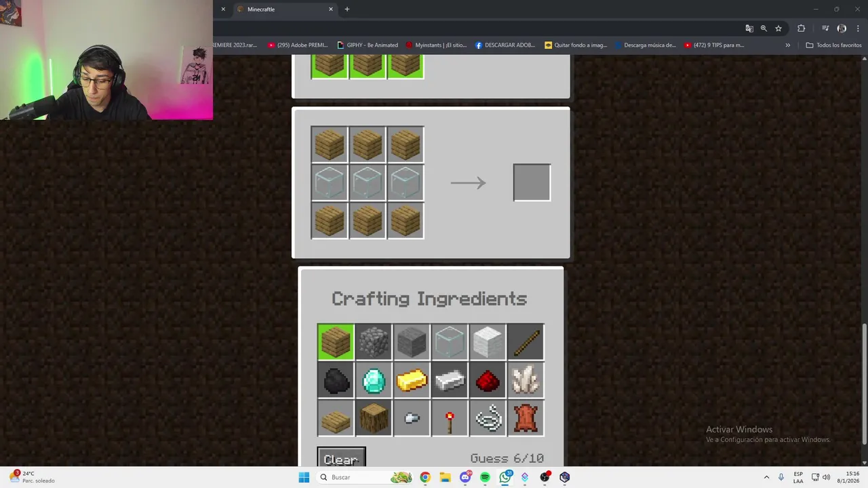This screenshot has width=868, height=488.
Task: Pick the smooth stone block ingredient
Action: pyautogui.click(x=412, y=342)
